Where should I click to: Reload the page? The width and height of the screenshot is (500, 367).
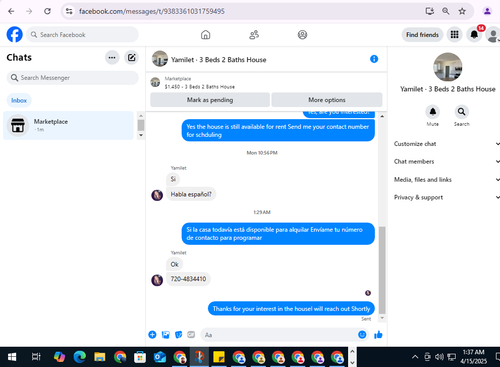tap(47, 11)
